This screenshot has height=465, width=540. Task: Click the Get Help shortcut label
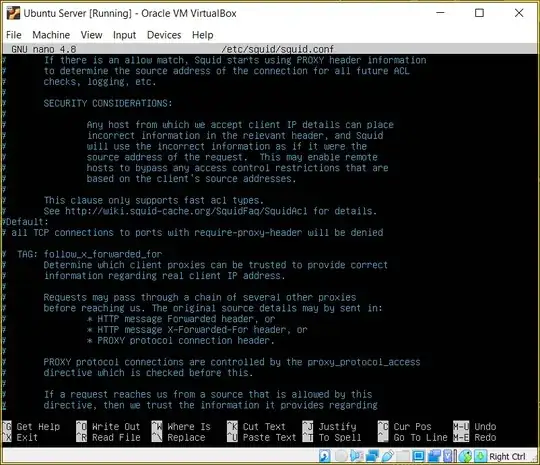pos(38,426)
